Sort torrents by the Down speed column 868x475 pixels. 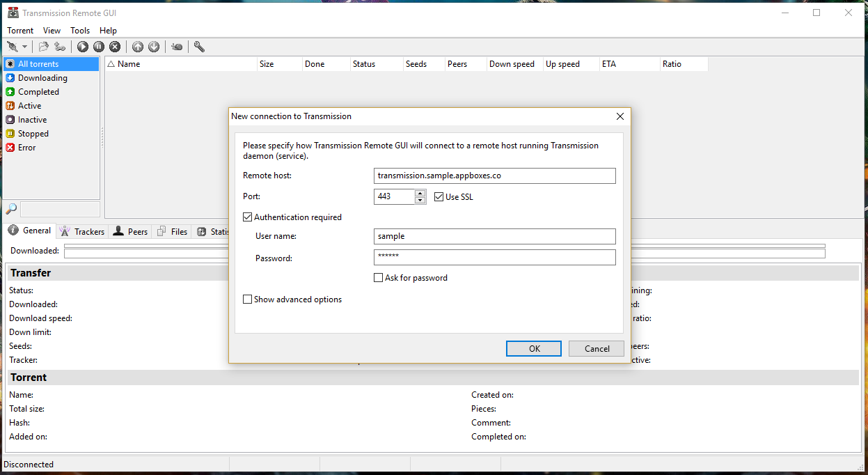(515, 64)
